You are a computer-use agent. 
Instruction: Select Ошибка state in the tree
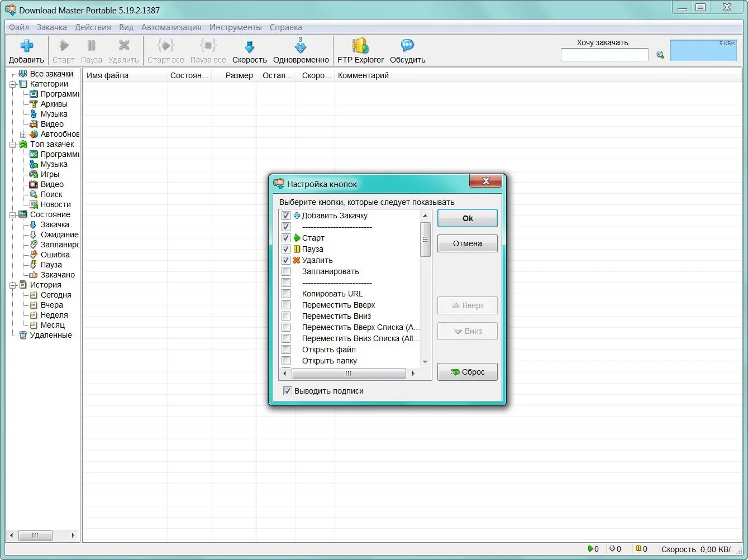pyautogui.click(x=55, y=255)
